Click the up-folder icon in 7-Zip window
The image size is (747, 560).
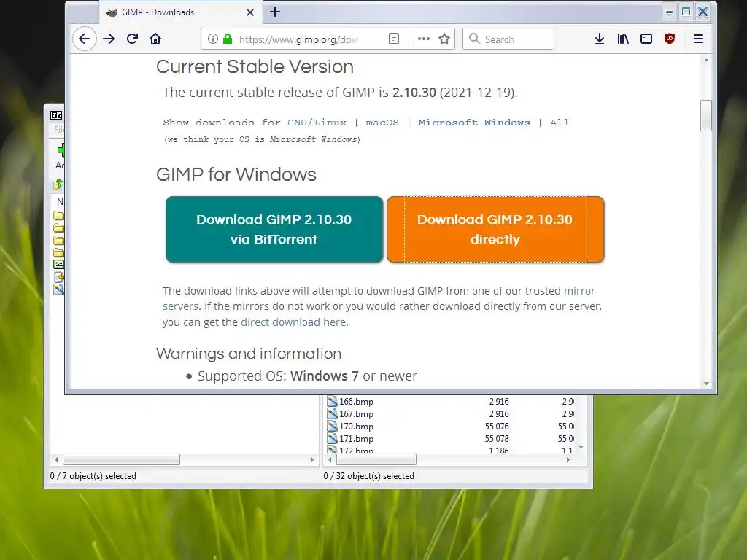(x=58, y=184)
